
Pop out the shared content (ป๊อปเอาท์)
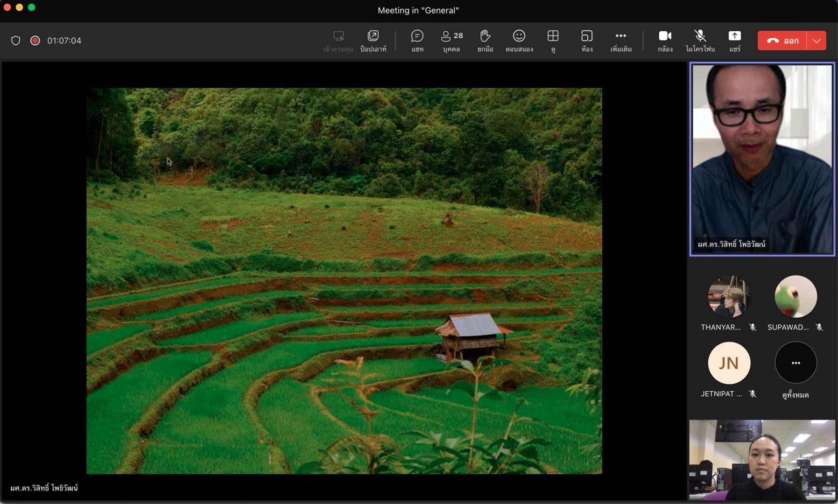pos(373,41)
